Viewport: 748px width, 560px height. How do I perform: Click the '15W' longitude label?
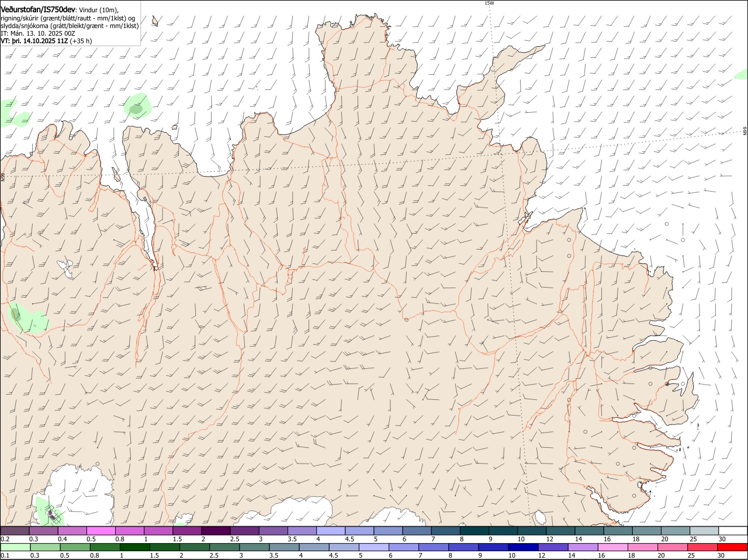pos(489,3)
